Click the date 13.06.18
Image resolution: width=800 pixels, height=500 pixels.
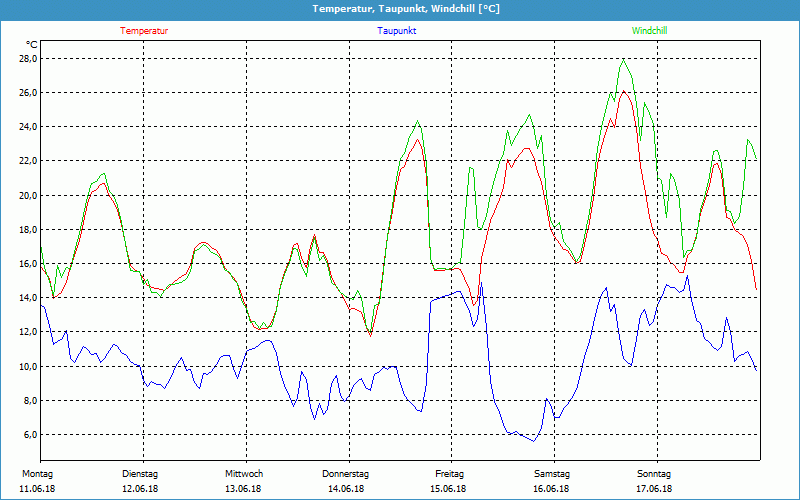pos(243,489)
